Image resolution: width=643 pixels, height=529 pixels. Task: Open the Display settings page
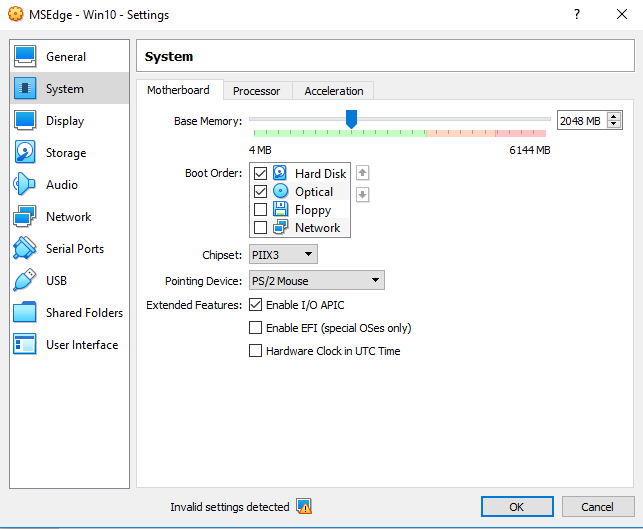pos(69,120)
